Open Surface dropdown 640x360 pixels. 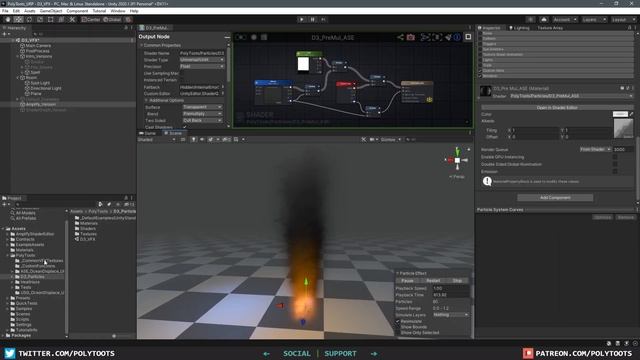[x=202, y=107]
